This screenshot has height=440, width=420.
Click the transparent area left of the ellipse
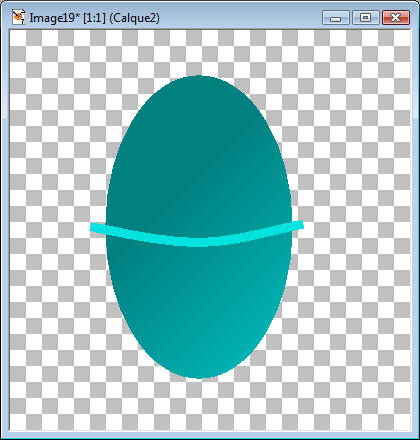coord(57,227)
